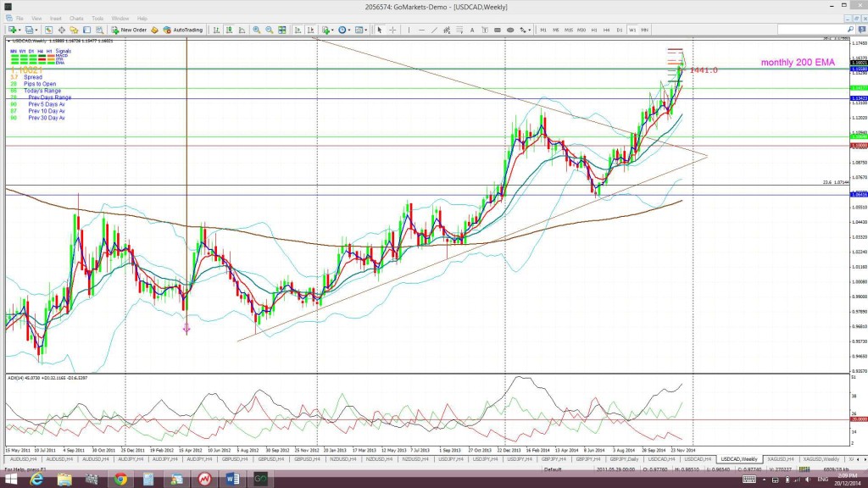868x488 pixels.
Task: Select the Fibonacci retracement tool
Action: 459,30
